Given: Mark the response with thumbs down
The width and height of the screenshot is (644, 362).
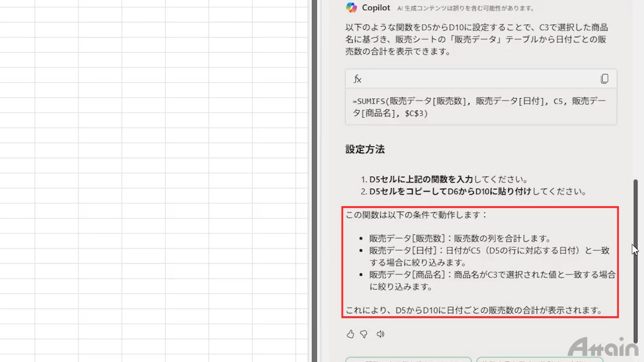Looking at the screenshot, I should pyautogui.click(x=364, y=334).
